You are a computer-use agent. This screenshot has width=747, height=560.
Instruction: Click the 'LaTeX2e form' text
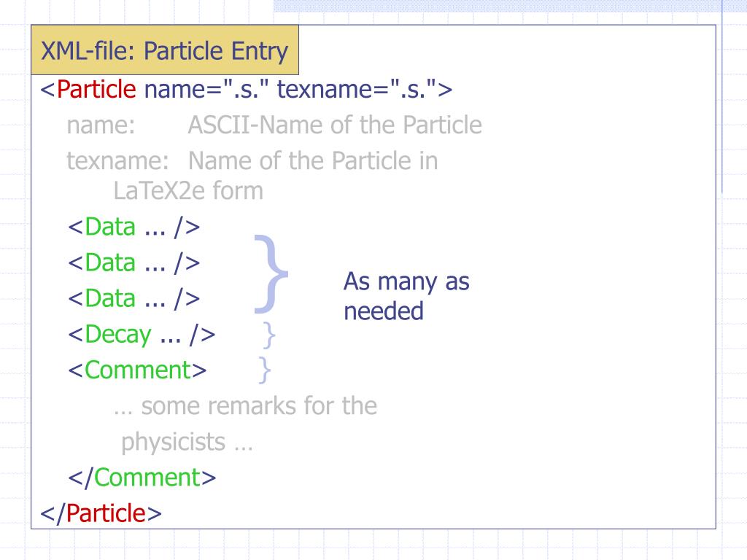(x=188, y=191)
